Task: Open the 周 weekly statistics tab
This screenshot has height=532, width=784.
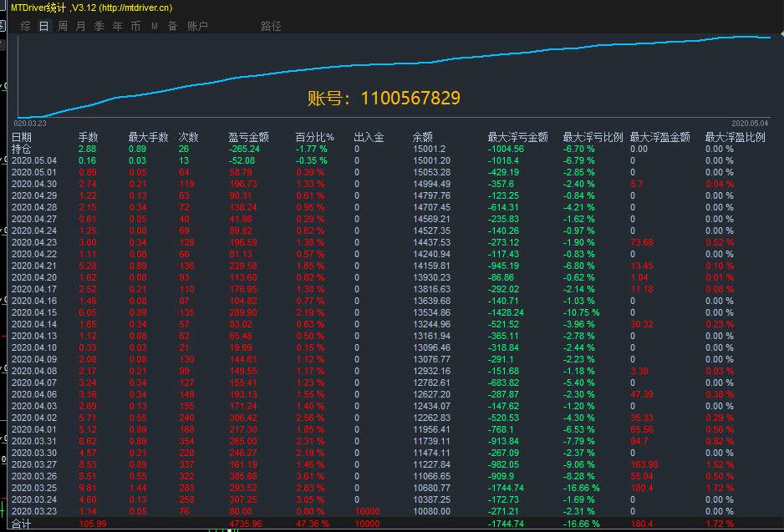Action: [63, 26]
